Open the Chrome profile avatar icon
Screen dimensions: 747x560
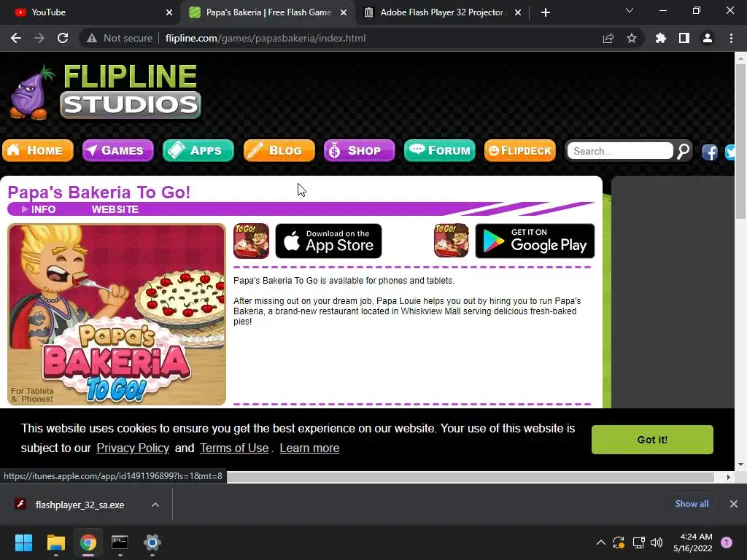[x=708, y=38]
